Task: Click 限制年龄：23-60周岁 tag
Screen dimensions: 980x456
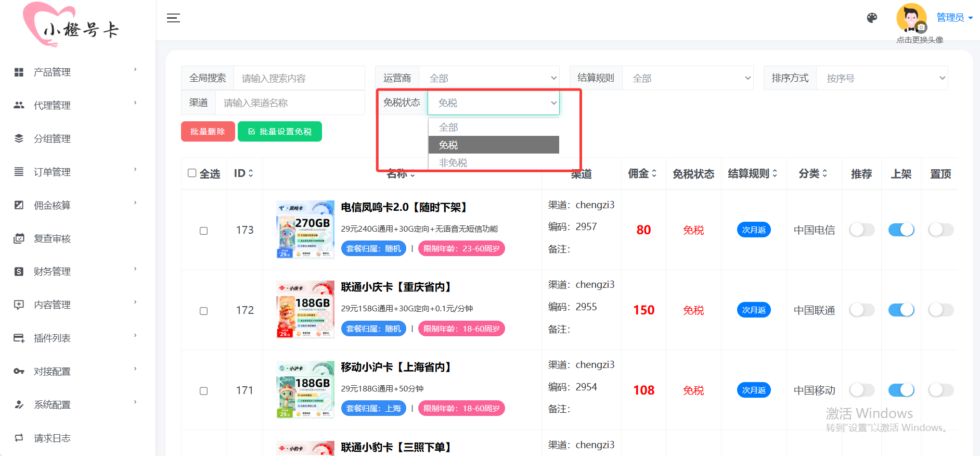Action: [461, 248]
